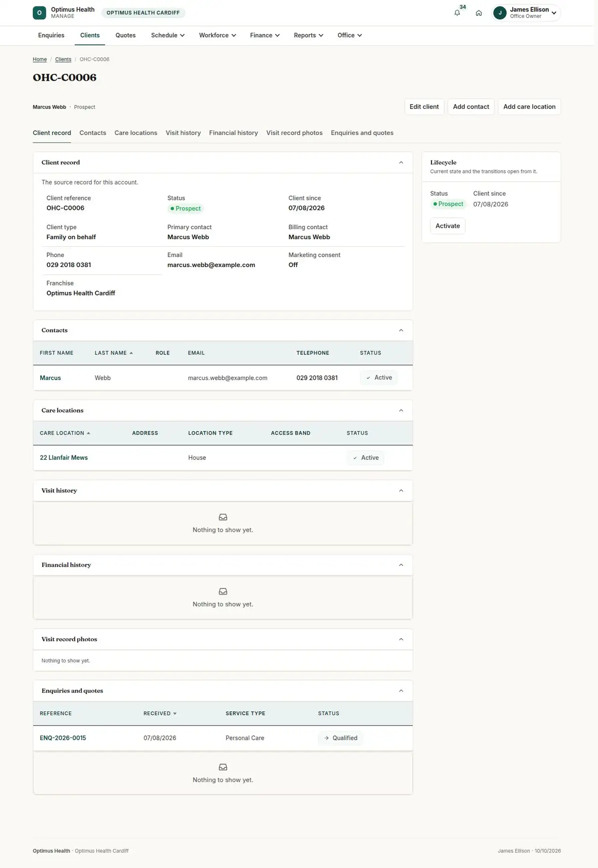
Task: Open the Financial history tab
Action: [234, 133]
